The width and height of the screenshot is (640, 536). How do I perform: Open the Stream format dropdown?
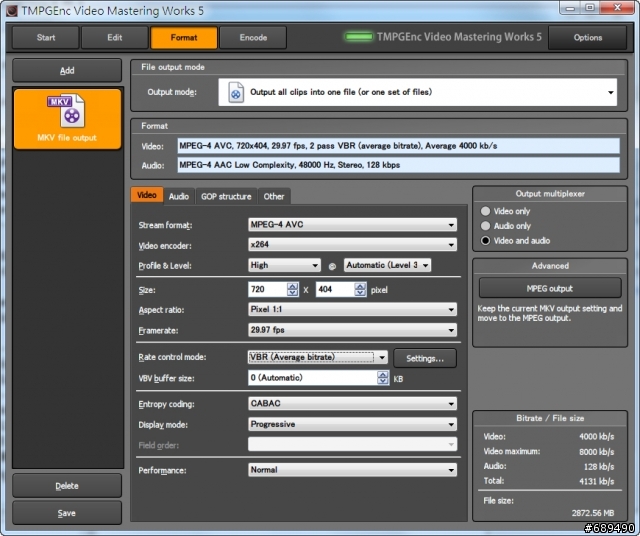pyautogui.click(x=352, y=226)
